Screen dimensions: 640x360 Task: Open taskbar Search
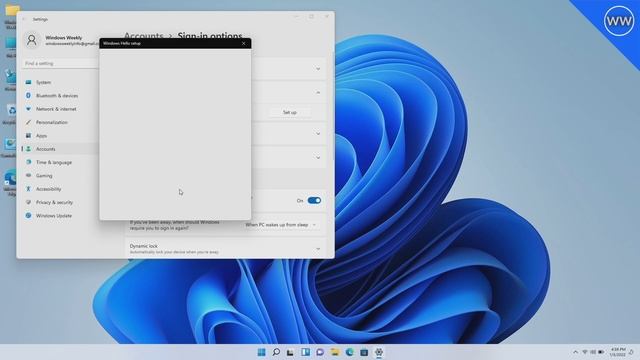[276, 352]
